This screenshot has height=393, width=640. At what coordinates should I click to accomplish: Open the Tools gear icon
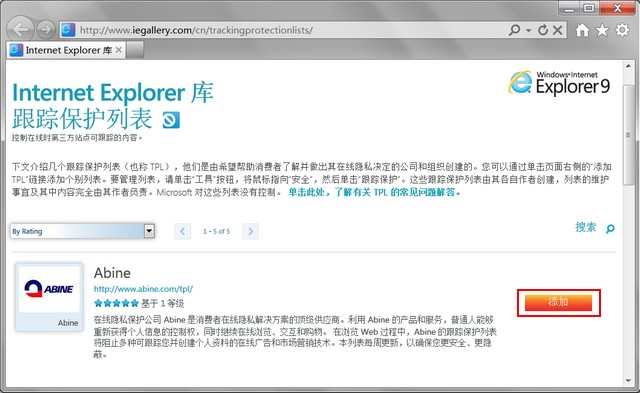click(622, 30)
